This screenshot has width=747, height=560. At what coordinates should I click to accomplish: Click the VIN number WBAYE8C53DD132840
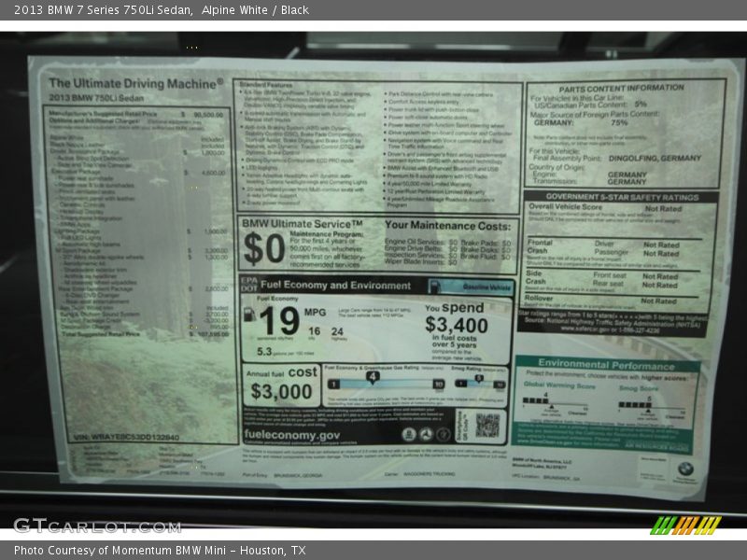127,437
